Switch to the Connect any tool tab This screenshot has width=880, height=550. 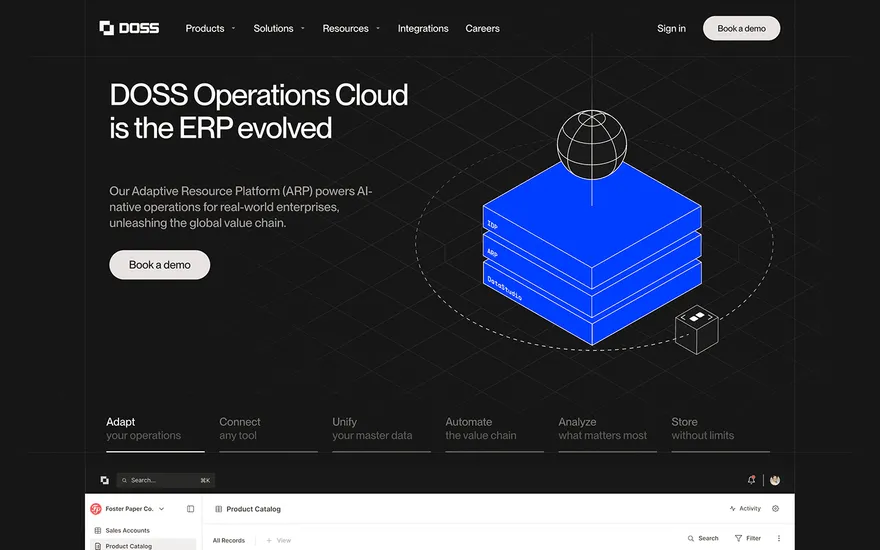point(268,433)
